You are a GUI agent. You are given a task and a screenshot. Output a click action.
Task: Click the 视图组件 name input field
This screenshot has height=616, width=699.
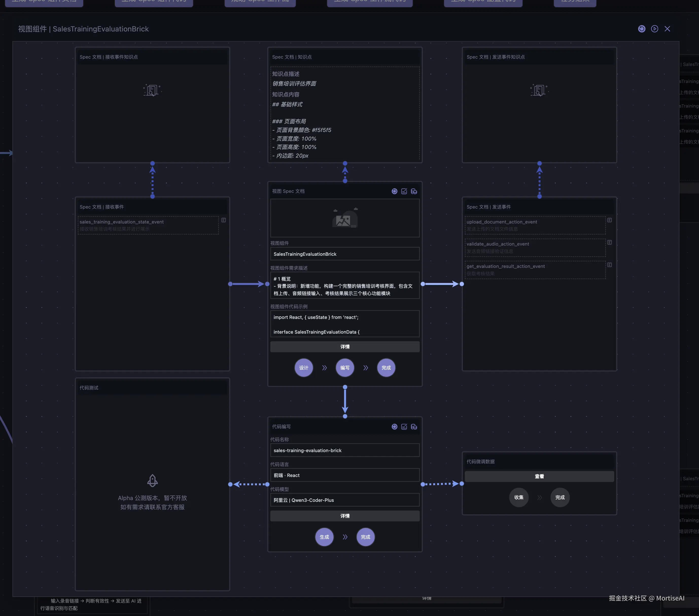[x=345, y=254]
